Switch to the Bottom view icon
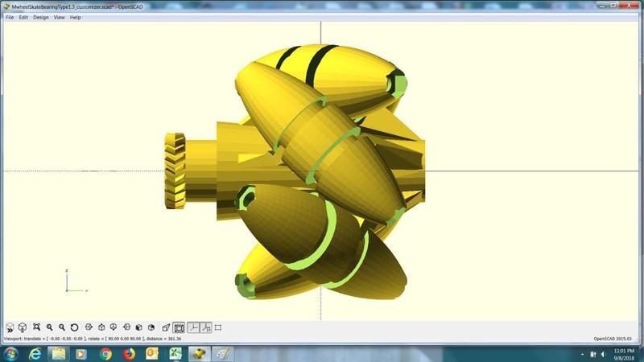This screenshot has height=362, width=644. click(x=114, y=327)
